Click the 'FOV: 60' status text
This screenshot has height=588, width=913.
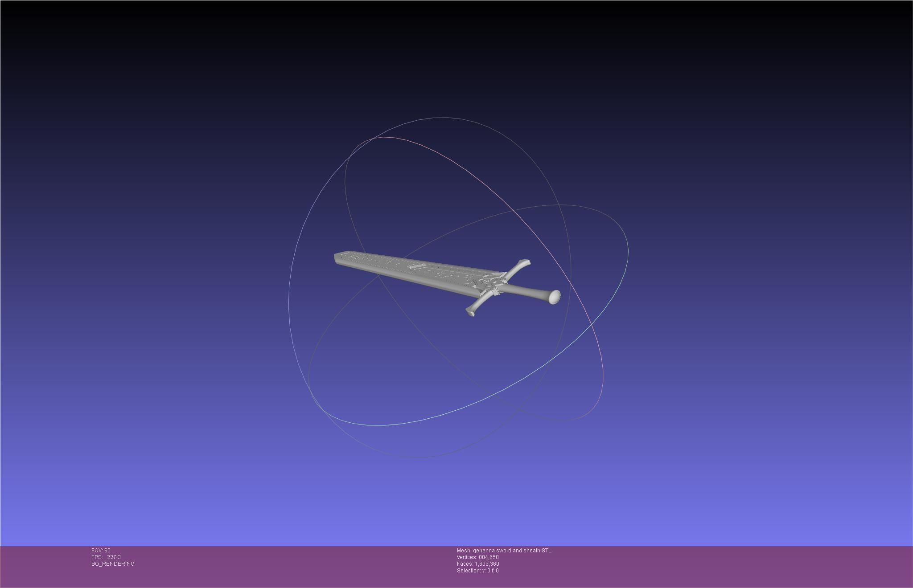coord(101,551)
